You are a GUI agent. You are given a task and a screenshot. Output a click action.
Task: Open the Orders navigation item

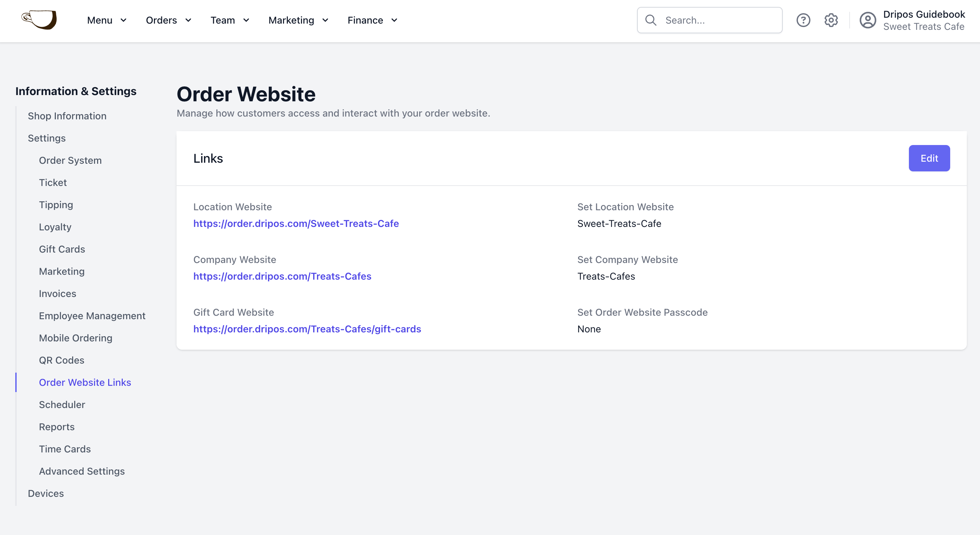[x=161, y=20]
